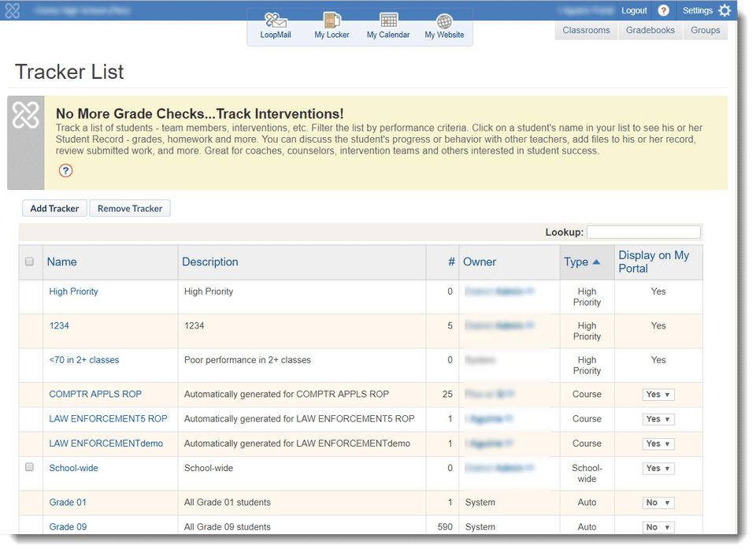Screen dimensions: 756x553
Task: Open My Locker icon
Action: (x=332, y=20)
